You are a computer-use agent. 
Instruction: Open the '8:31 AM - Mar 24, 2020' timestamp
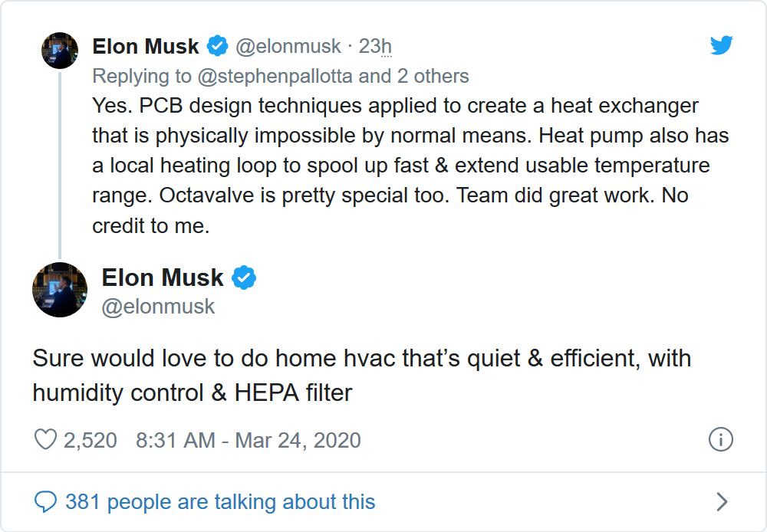point(248,440)
